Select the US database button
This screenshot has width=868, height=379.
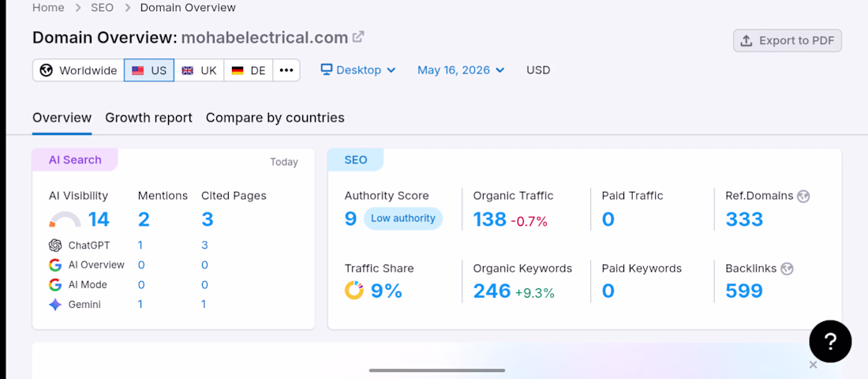coord(149,70)
